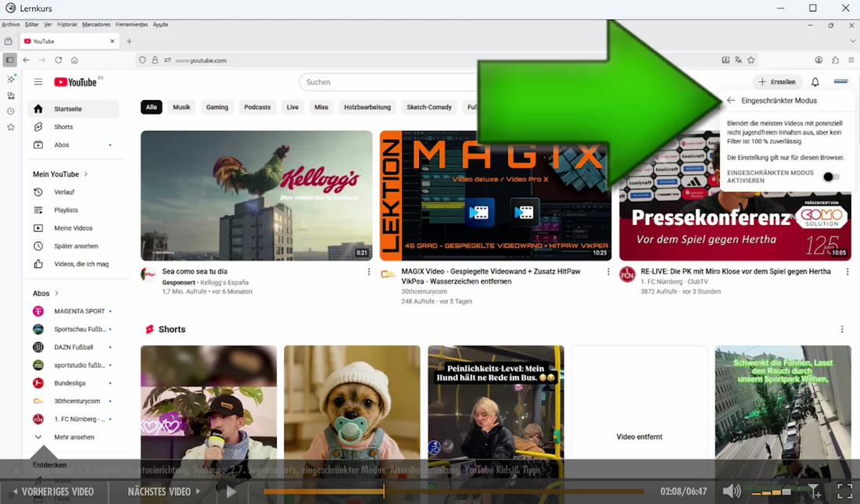The width and height of the screenshot is (860, 504).
Task: Mute the video player volume speaker
Action: (x=731, y=491)
